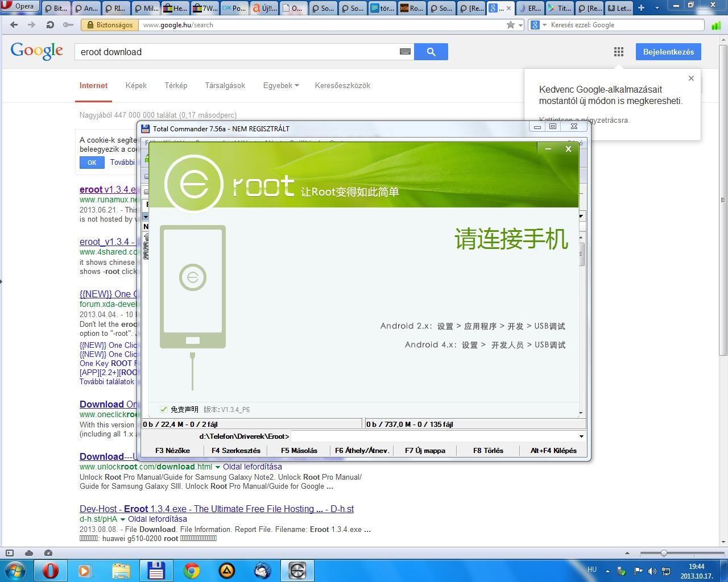Click the Biztonságos security badge
Viewport: 728px width, 582px height.
109,25
